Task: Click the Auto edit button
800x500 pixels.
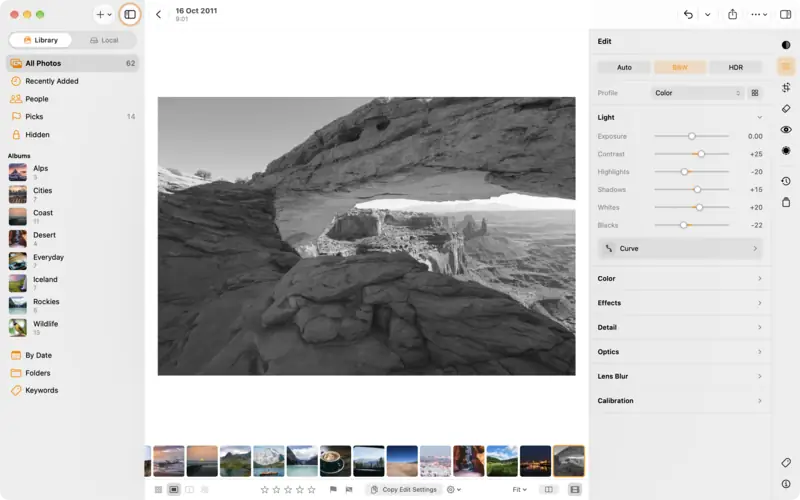Action: 624,67
